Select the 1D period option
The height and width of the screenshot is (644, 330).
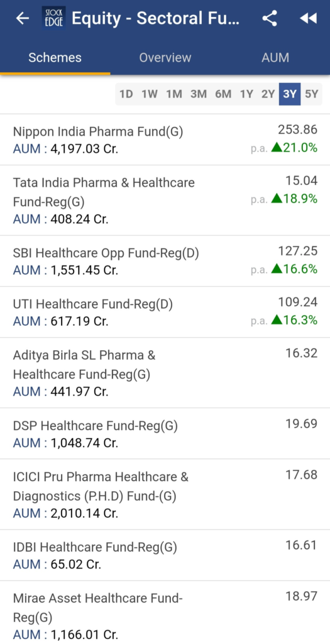(x=126, y=94)
